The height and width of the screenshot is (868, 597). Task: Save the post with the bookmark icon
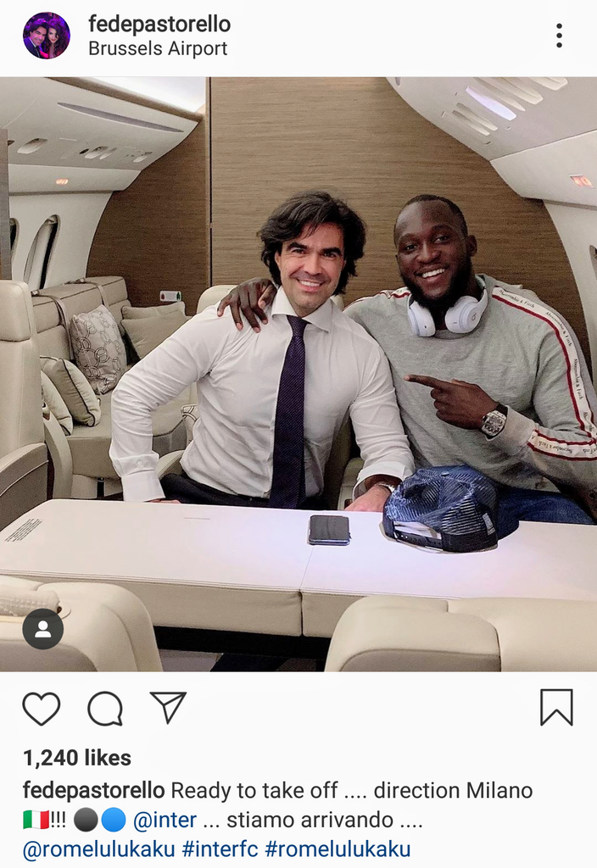point(556,708)
